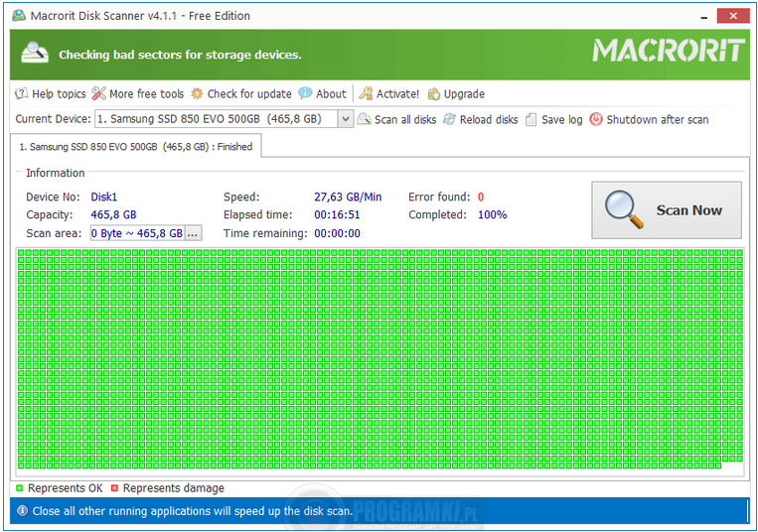
Task: Click the Reload disks label
Action: point(489,119)
